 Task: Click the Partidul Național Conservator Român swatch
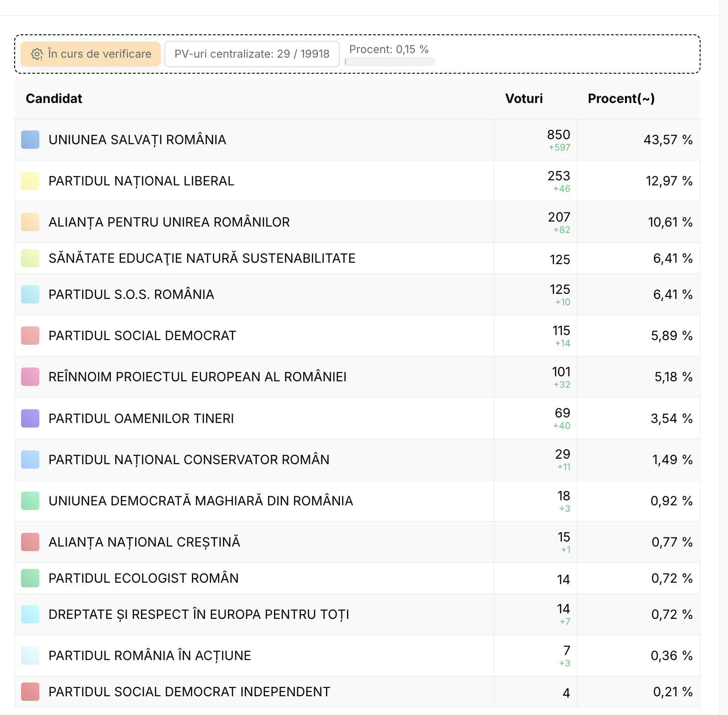30,460
